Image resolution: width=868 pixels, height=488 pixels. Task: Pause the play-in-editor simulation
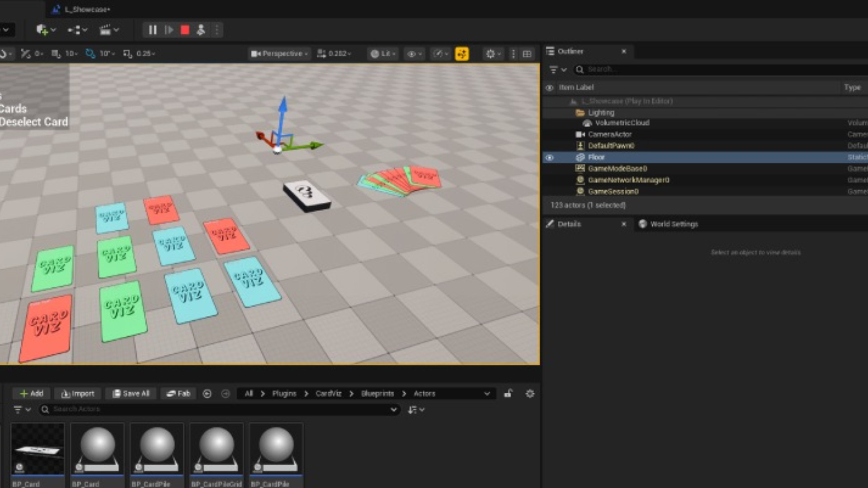pos(152,30)
